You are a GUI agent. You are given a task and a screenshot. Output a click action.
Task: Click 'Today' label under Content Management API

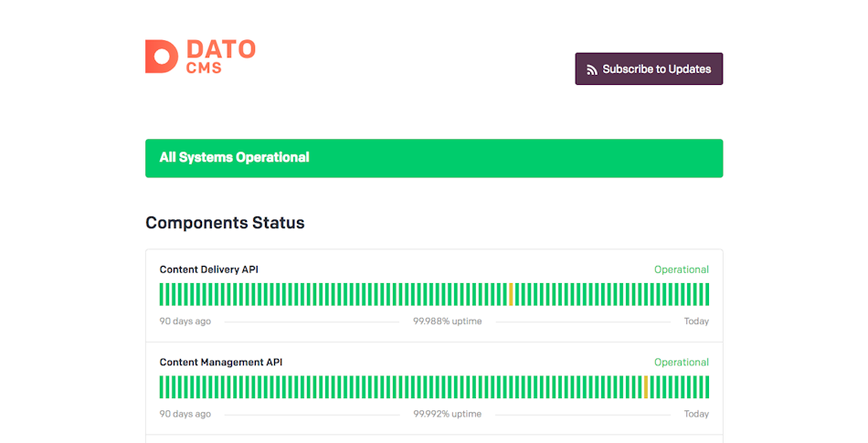click(x=696, y=415)
